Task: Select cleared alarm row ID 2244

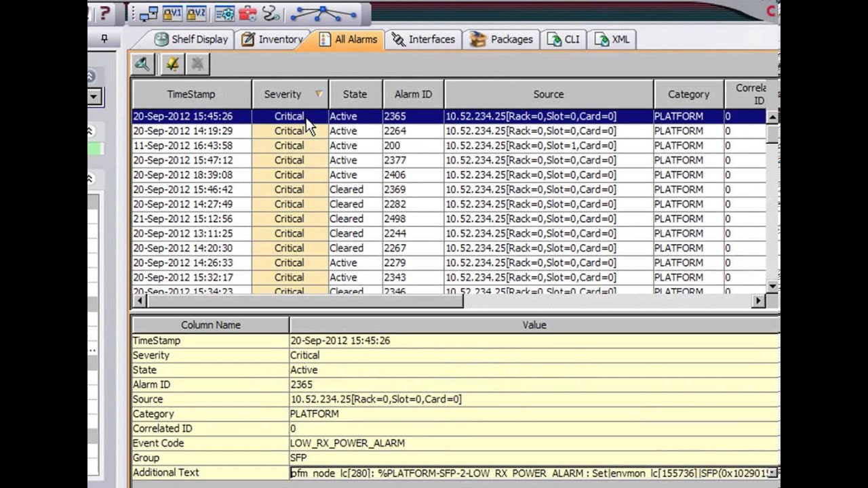Action: click(x=448, y=233)
